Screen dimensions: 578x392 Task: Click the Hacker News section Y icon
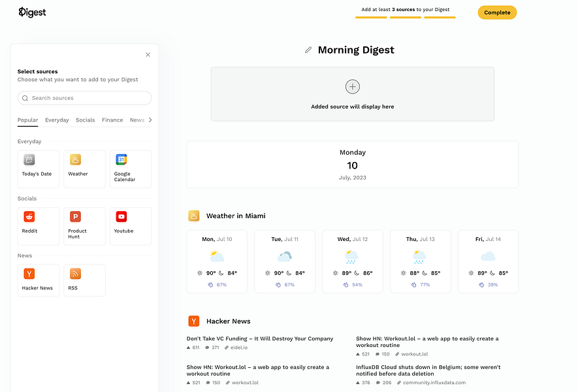194,321
